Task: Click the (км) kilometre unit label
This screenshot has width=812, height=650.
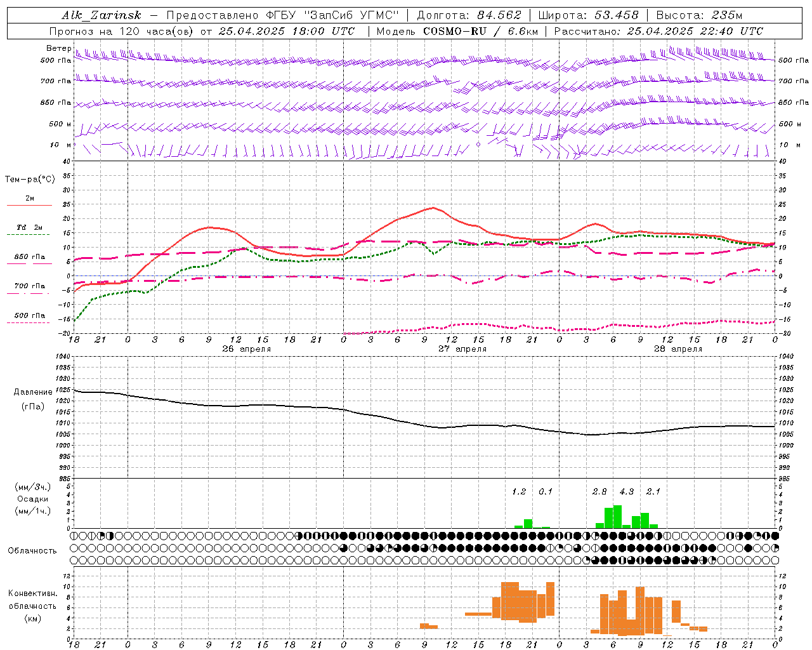Action: click(x=33, y=618)
